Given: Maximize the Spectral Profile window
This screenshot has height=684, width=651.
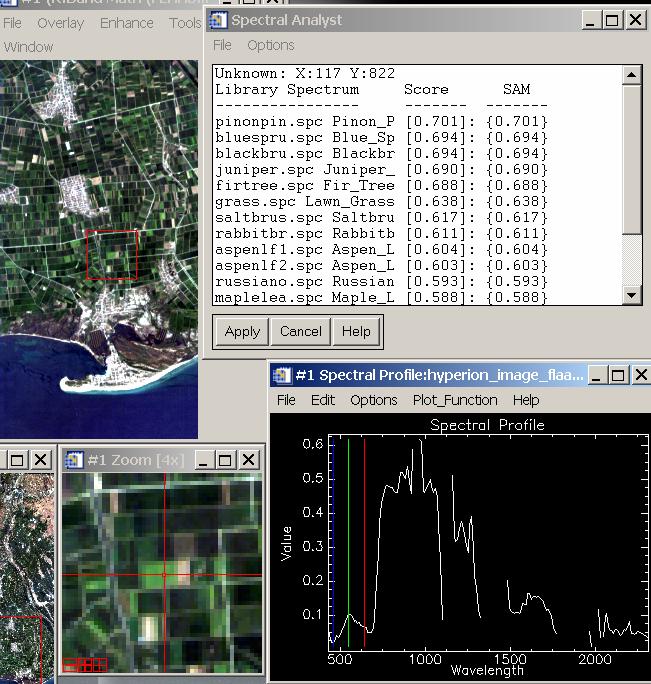Looking at the screenshot, I should tap(618, 375).
